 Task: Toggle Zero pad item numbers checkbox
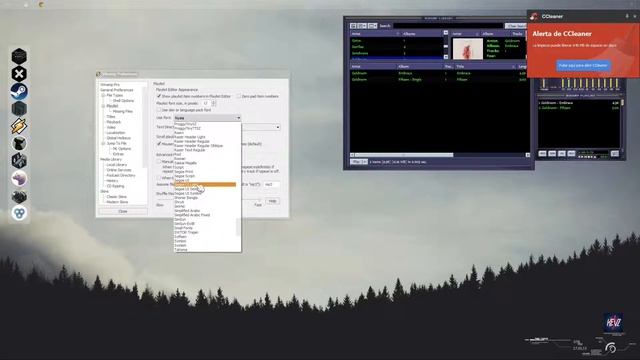(239, 96)
